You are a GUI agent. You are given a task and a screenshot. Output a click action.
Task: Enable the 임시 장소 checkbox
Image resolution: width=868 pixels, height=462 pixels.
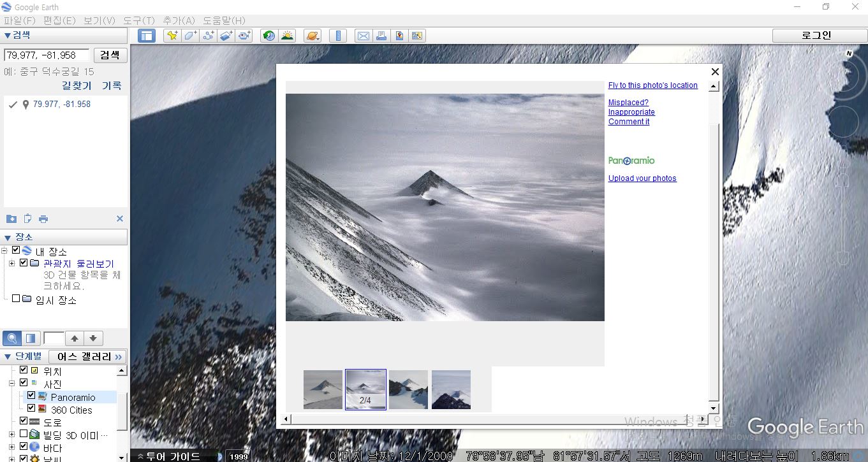[16, 298]
